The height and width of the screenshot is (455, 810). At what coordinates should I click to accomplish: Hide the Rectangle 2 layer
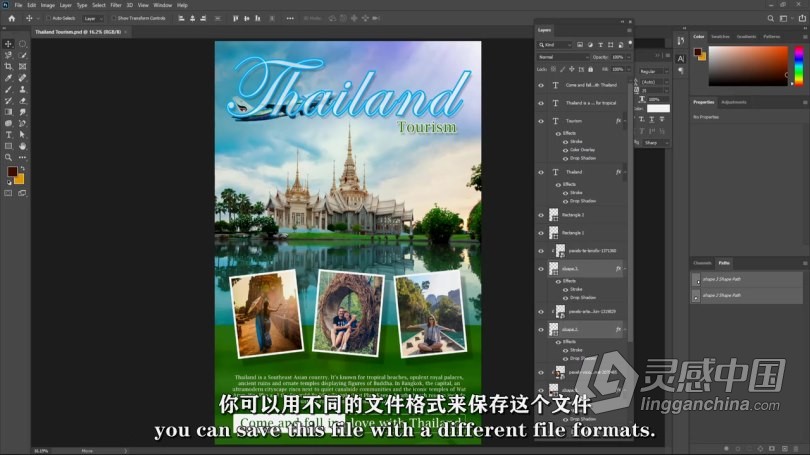[541, 215]
